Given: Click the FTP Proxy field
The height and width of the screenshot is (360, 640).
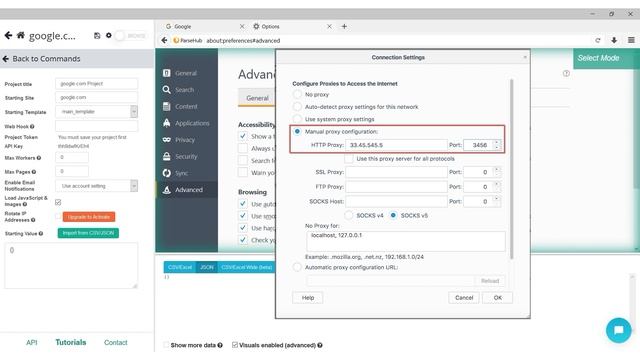Looking at the screenshot, I should tap(396, 187).
